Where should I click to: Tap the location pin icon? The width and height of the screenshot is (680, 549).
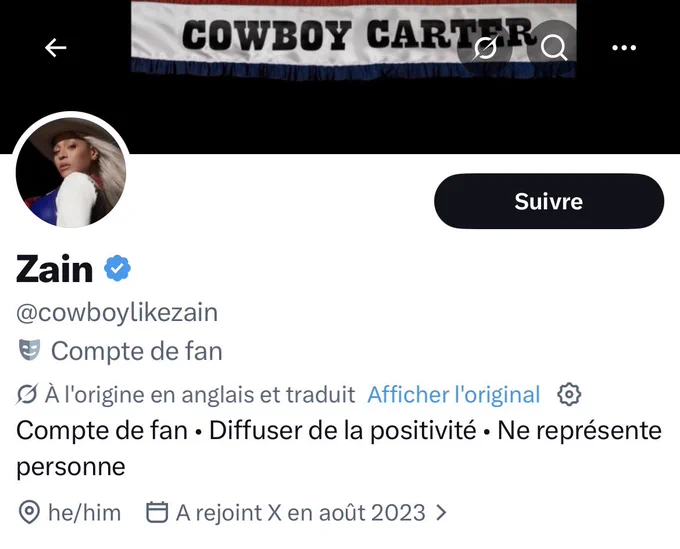pos(29,512)
